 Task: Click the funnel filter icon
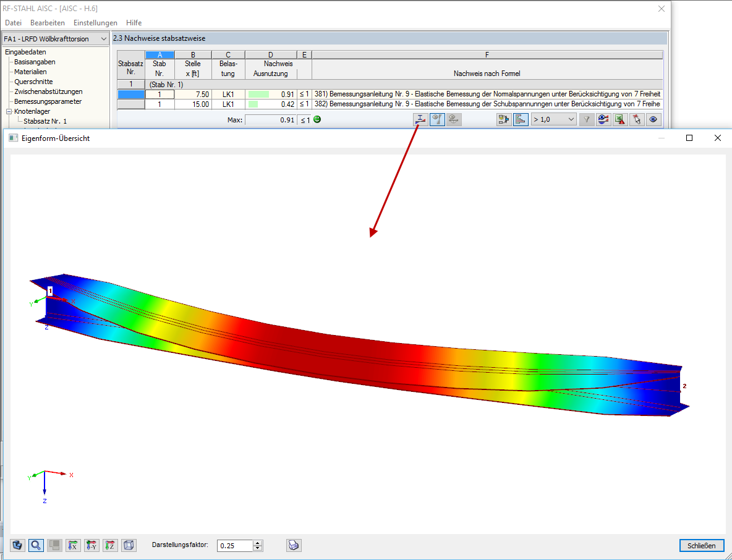[586, 119]
